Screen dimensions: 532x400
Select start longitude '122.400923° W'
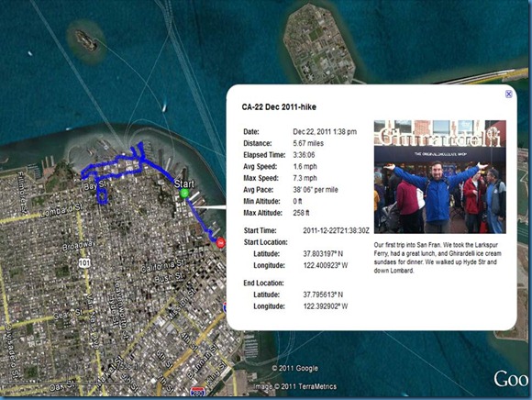[326, 265]
